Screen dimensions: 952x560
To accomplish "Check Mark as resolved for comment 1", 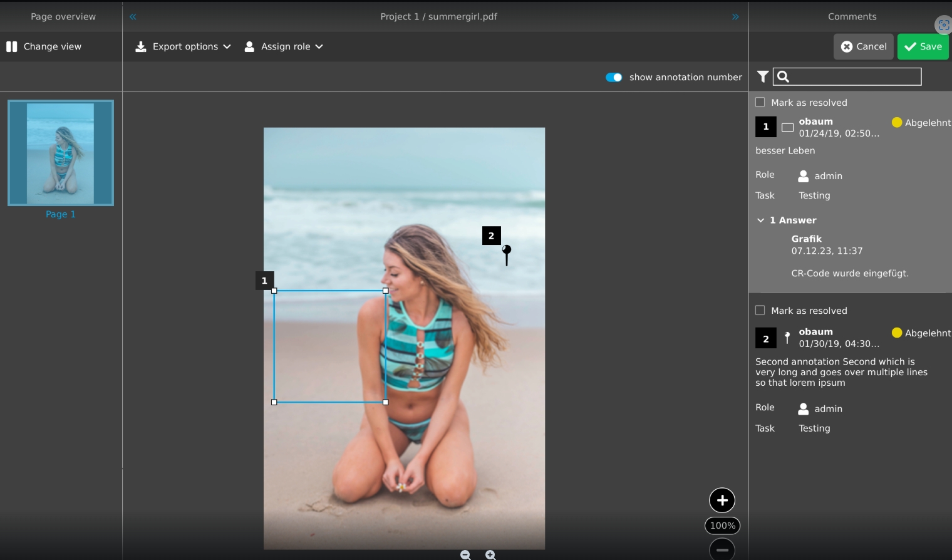I will click(x=760, y=102).
